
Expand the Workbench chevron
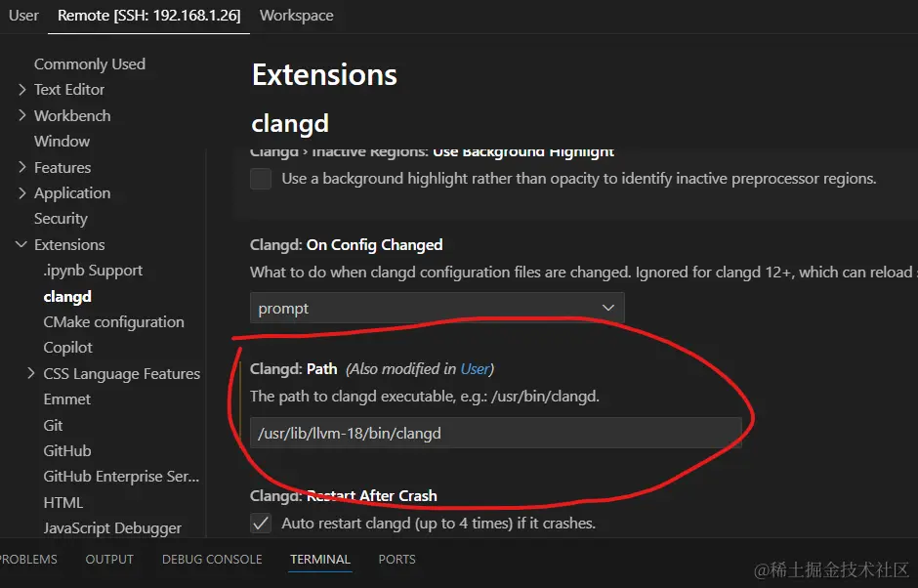point(22,115)
